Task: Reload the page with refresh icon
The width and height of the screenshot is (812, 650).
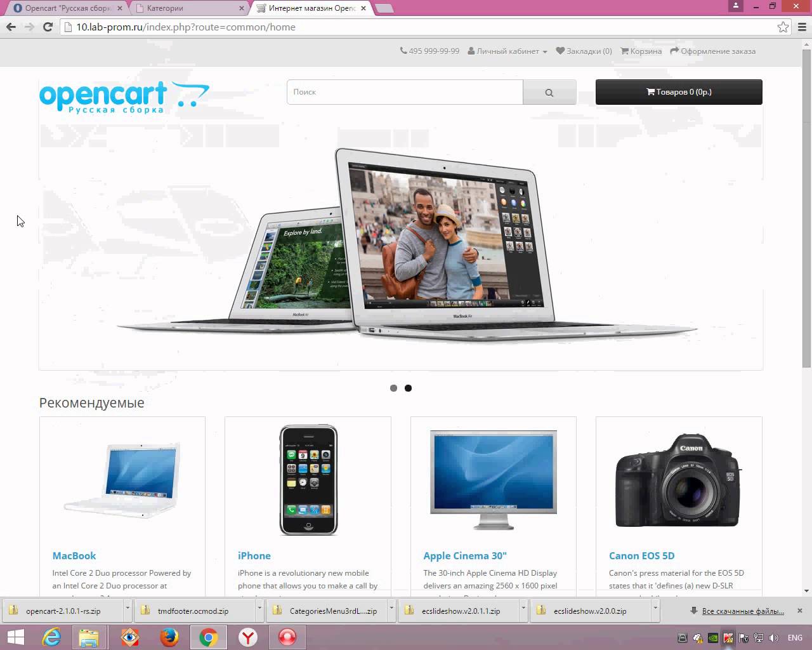Action: coord(48,27)
